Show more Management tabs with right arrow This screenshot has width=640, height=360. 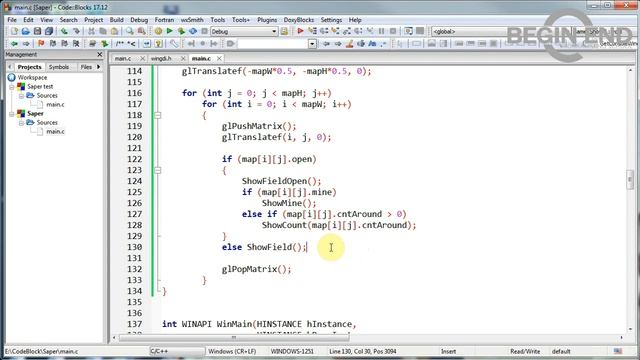click(98, 67)
